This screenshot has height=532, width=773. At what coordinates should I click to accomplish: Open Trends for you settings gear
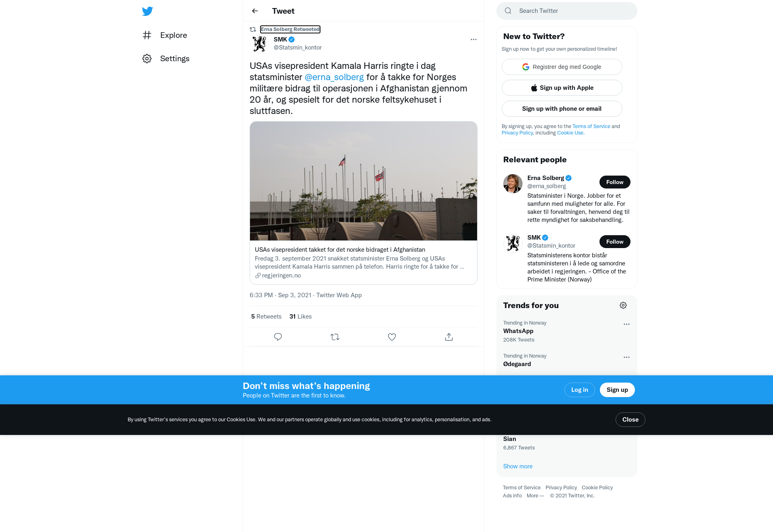click(623, 305)
